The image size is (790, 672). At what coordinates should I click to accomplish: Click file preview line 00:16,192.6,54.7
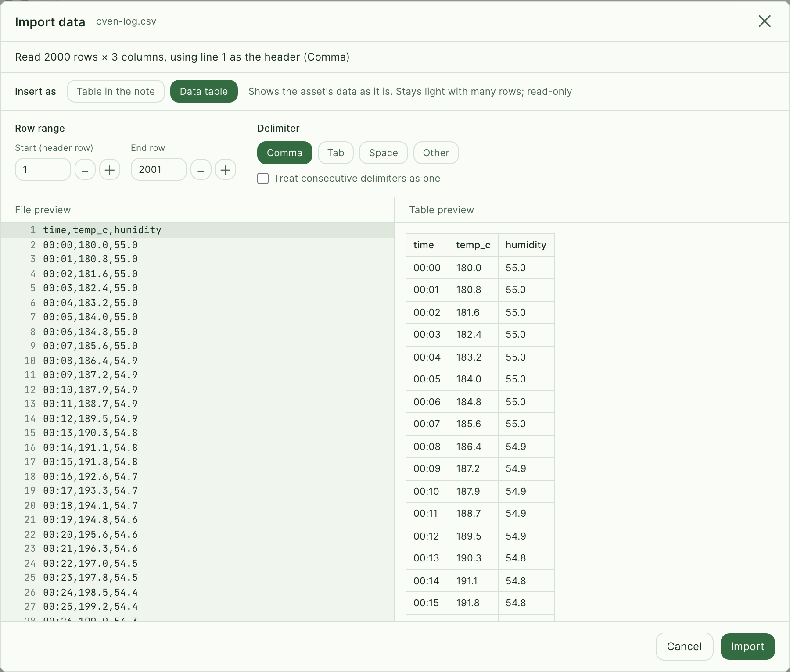(x=197, y=476)
